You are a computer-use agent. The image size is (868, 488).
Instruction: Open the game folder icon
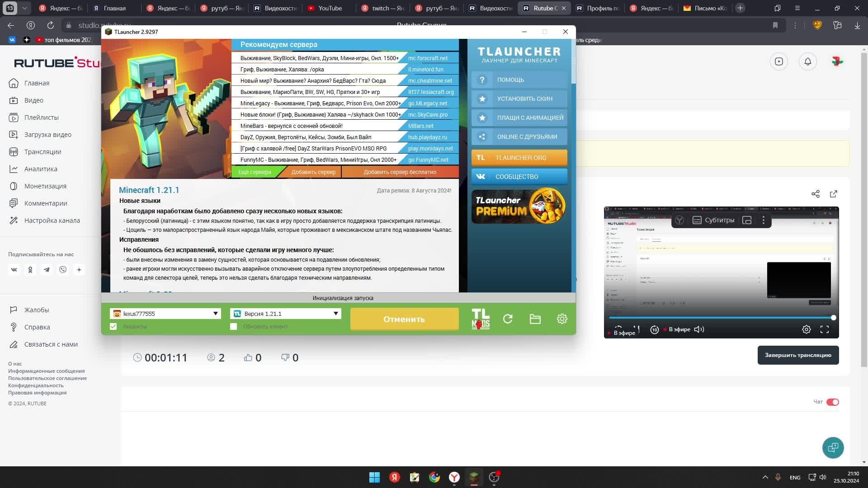(535, 319)
